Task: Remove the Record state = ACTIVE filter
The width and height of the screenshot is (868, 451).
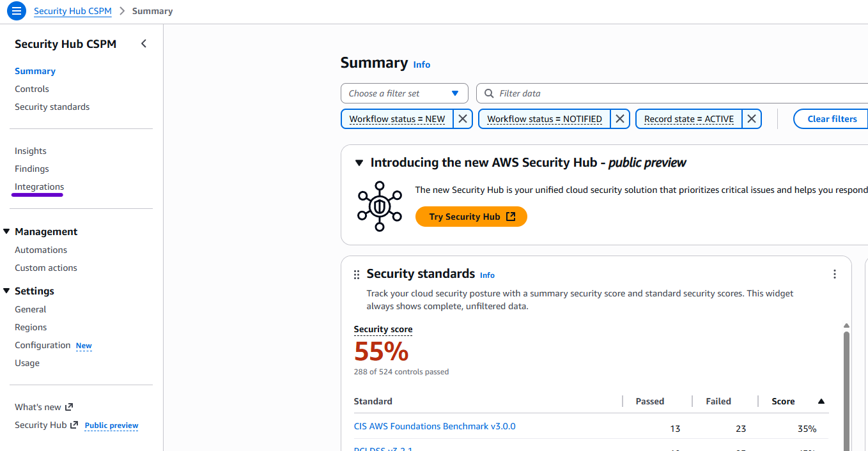Action: [x=752, y=118]
